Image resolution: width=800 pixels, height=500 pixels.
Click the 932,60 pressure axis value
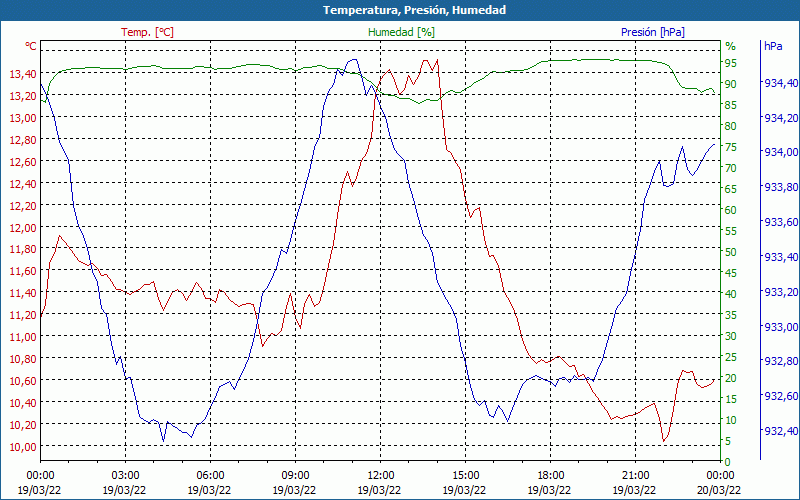tap(780, 396)
